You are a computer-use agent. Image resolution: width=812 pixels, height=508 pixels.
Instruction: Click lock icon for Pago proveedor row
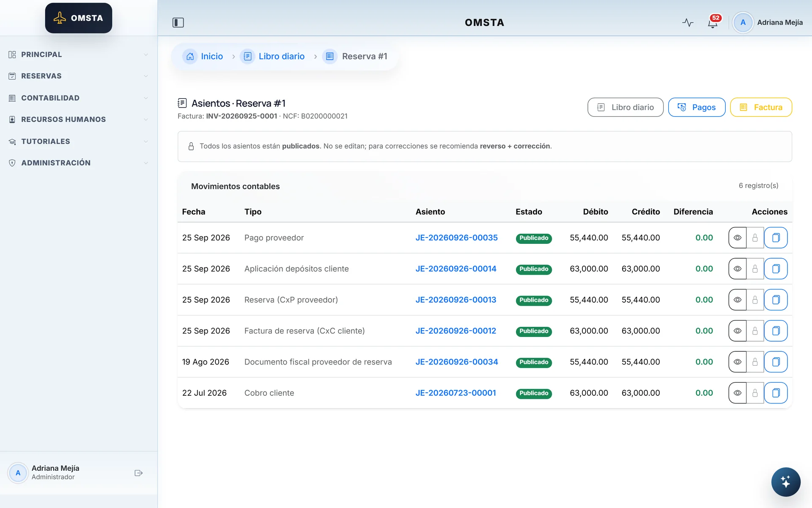(x=755, y=238)
